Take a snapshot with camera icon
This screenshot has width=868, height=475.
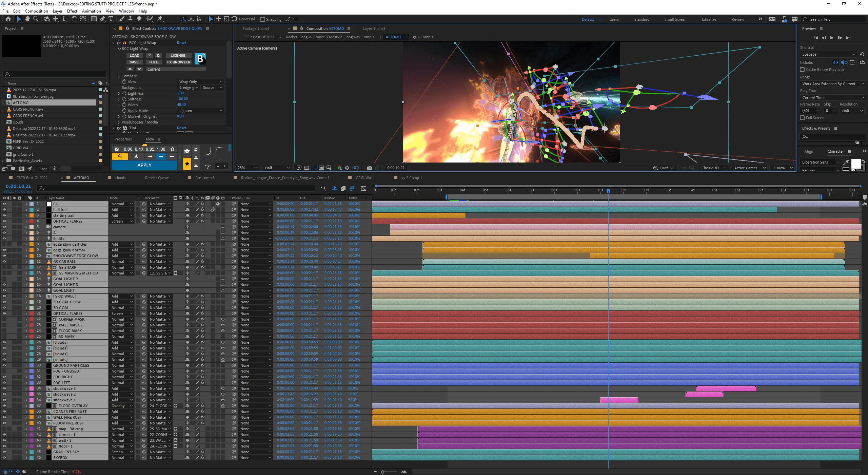tap(370, 168)
